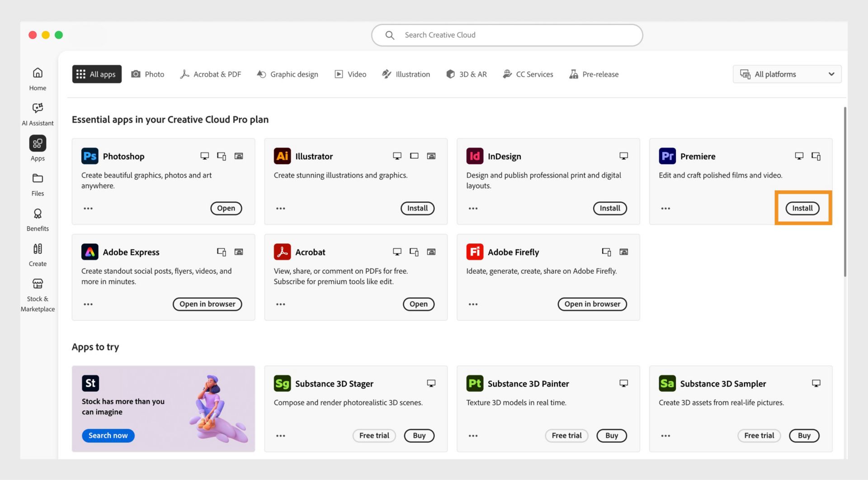
Task: Click the Illustrator app icon
Action: [x=282, y=156]
